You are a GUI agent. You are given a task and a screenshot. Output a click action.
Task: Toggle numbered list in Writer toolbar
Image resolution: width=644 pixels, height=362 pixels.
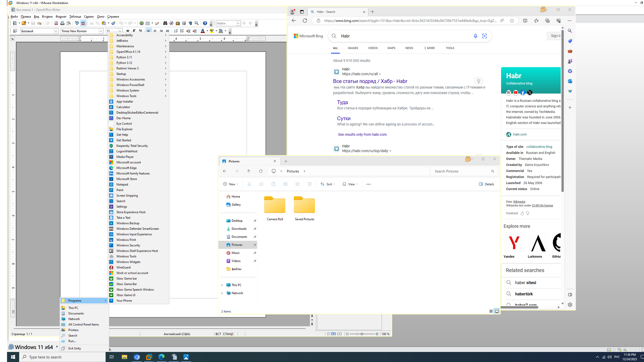pos(176,31)
